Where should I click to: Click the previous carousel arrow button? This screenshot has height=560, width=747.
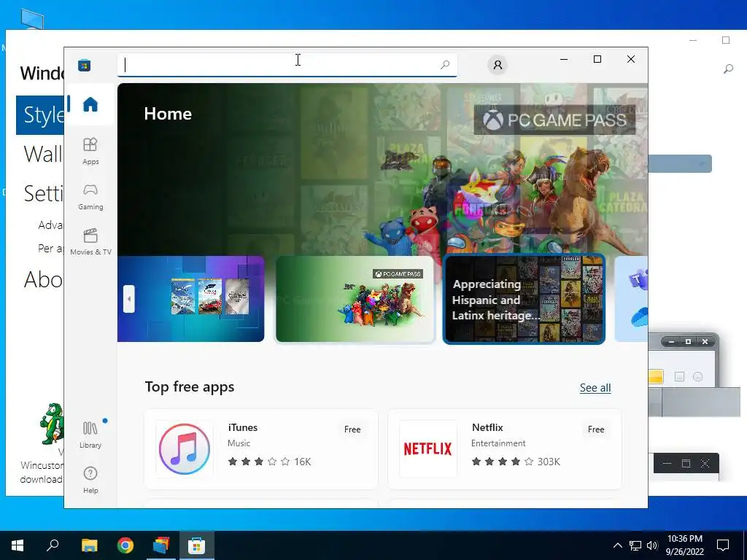coord(128,299)
